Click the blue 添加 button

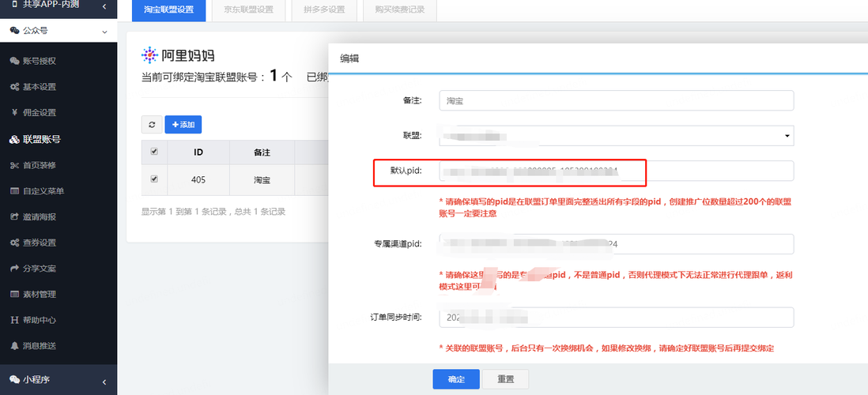pyautogui.click(x=183, y=125)
